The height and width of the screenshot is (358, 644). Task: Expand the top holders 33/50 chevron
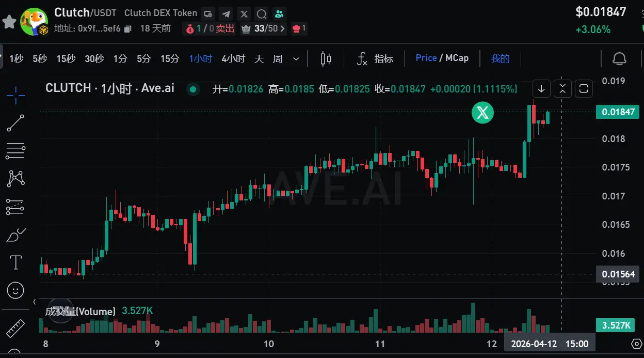282,28
